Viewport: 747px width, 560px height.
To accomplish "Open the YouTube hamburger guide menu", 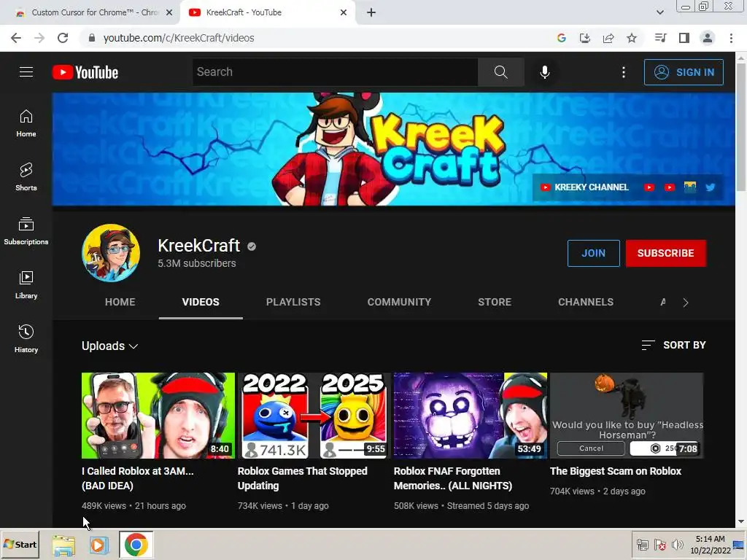I will coord(26,72).
